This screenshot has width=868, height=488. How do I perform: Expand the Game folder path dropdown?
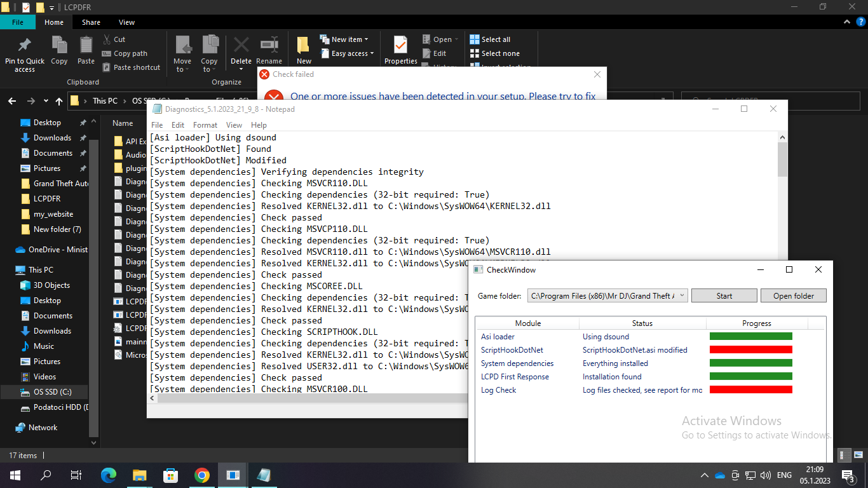[682, 295]
